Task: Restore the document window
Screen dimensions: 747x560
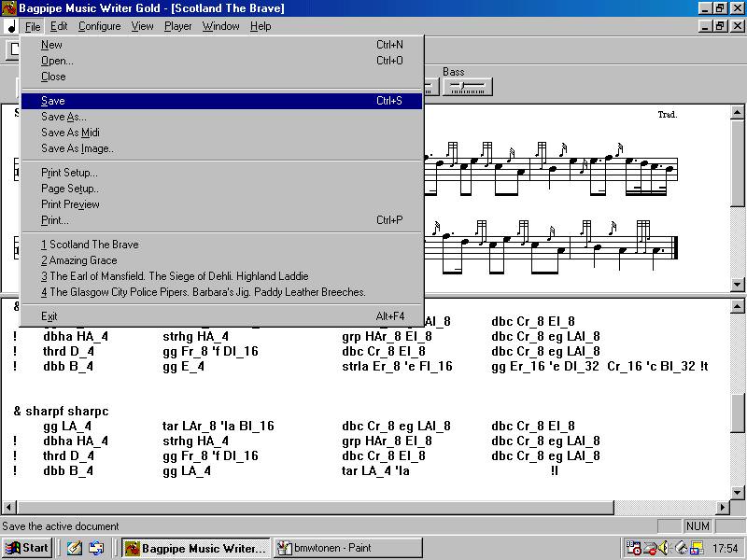Action: 720,26
